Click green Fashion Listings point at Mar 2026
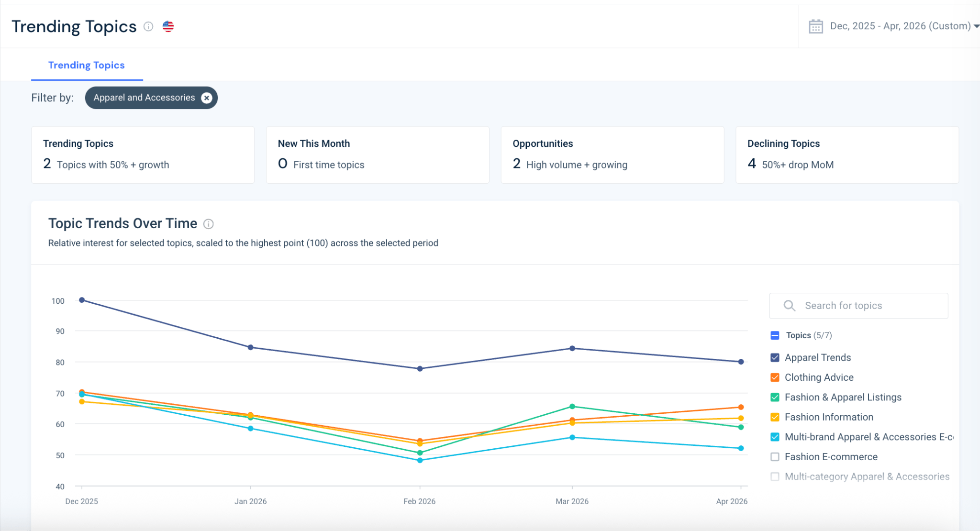Screen dimensions: 980x531 click(572, 407)
